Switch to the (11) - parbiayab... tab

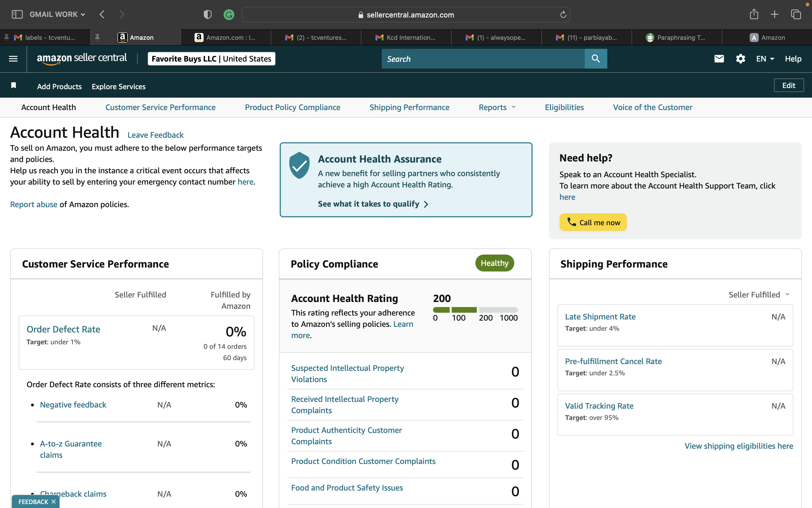click(x=586, y=37)
